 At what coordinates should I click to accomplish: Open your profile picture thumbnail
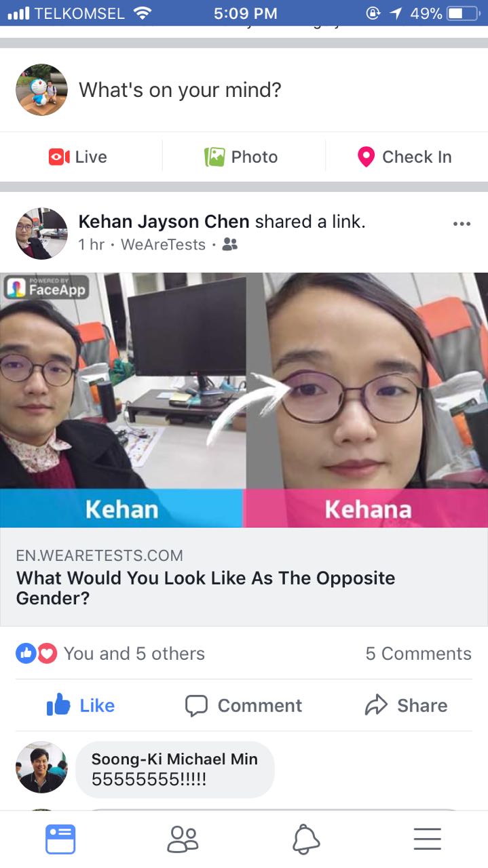pyautogui.click(x=41, y=90)
